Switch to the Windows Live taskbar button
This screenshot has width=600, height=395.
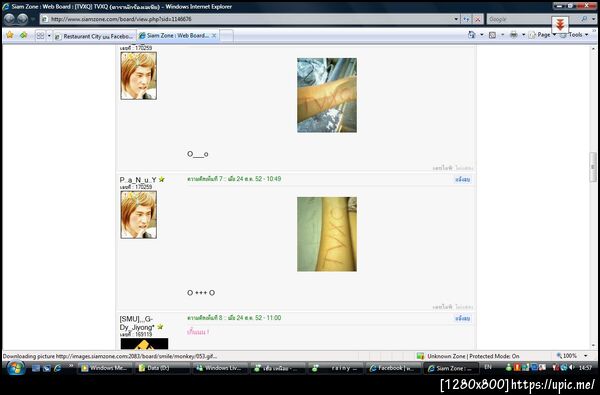(220, 368)
